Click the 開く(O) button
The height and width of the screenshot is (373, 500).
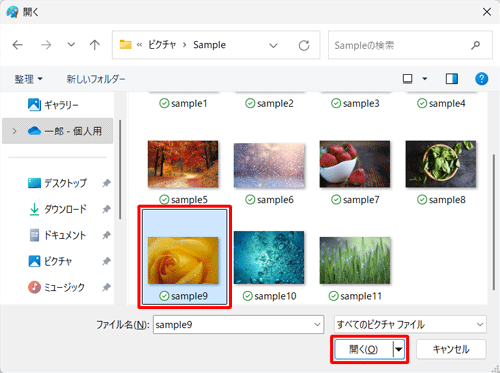[x=363, y=349]
